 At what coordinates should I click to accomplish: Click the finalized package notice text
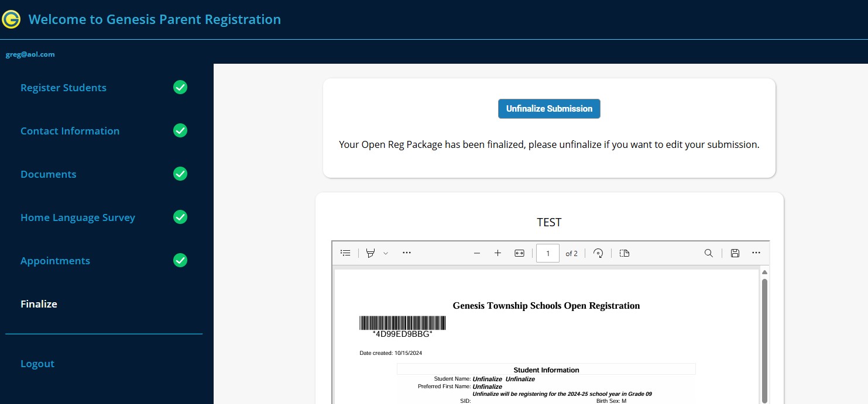point(549,144)
